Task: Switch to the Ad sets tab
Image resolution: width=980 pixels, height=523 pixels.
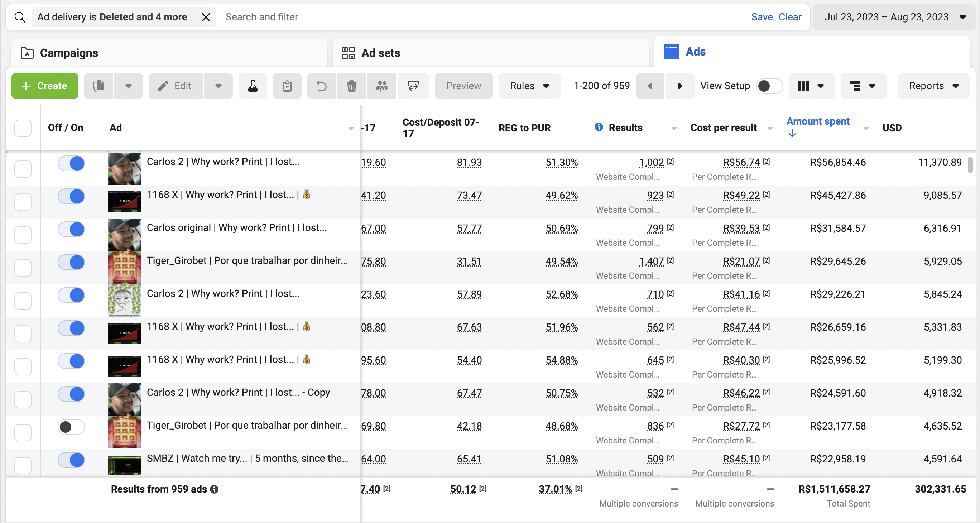Action: click(380, 53)
